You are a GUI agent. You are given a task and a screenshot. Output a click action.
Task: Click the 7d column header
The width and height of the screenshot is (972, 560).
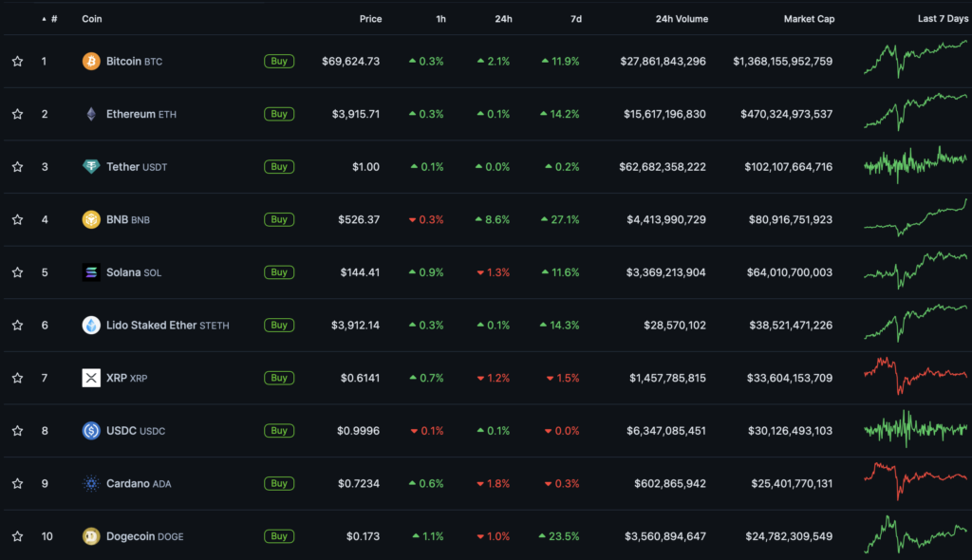(576, 19)
